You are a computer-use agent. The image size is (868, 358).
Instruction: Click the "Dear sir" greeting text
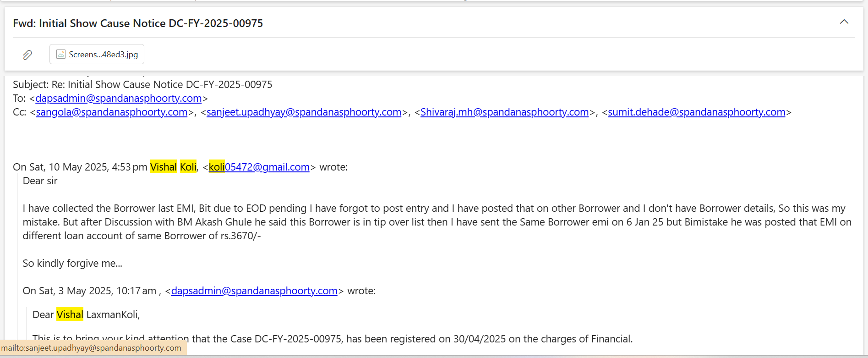[x=40, y=181]
